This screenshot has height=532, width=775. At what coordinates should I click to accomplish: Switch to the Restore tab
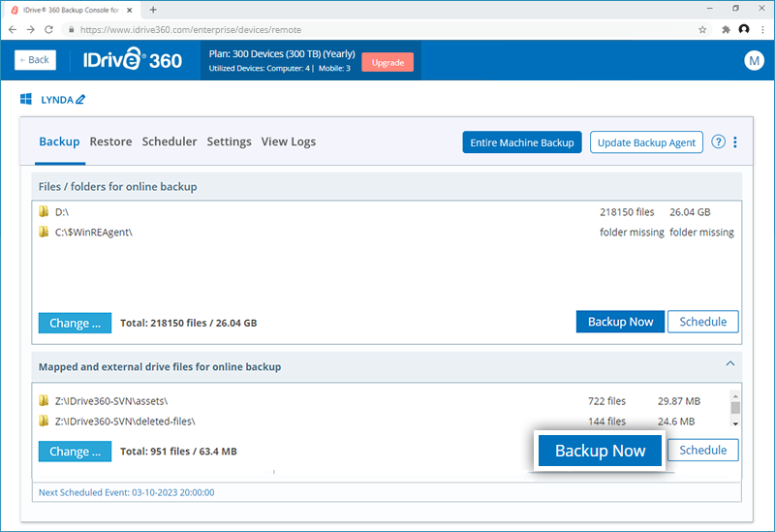pos(110,141)
